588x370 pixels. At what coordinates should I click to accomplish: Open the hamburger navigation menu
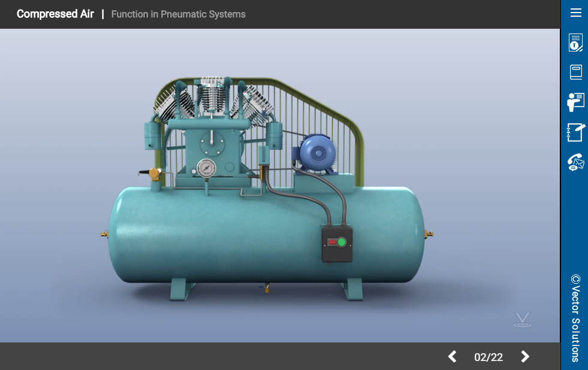(575, 13)
